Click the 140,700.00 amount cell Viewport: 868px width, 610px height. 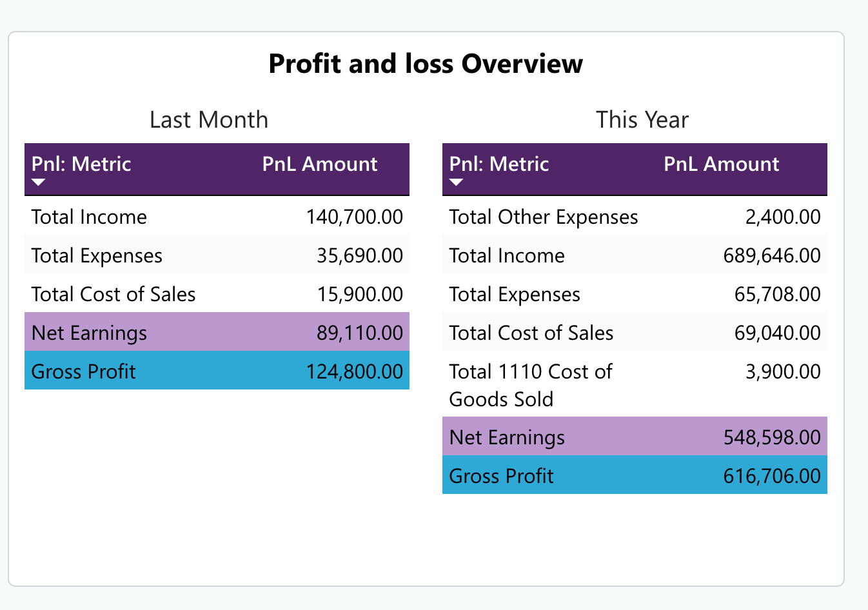point(355,217)
